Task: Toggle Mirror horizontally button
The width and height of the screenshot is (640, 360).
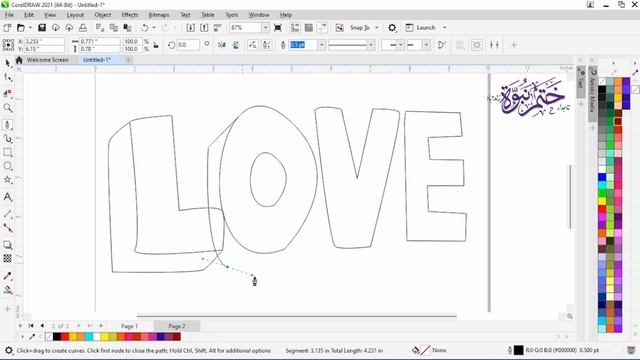Action: point(222,45)
